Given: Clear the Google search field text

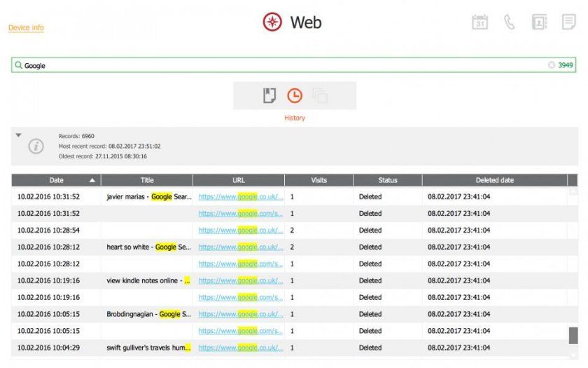Looking at the screenshot, I should (551, 65).
